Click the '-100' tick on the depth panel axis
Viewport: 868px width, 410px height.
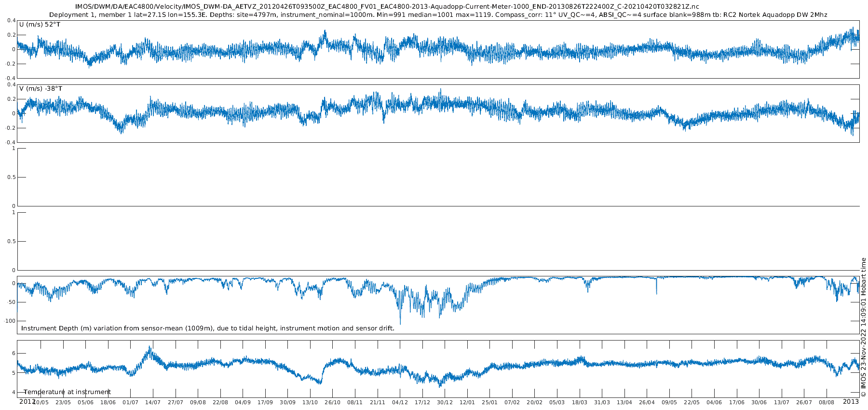10,321
